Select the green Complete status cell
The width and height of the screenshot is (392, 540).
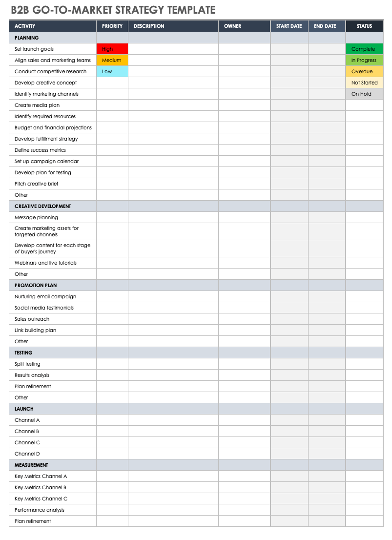click(364, 49)
